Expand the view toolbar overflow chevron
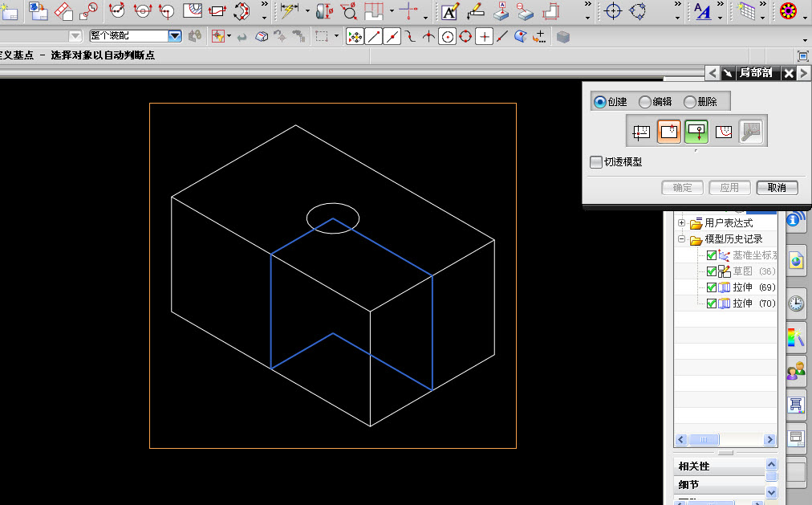 click(x=265, y=4)
